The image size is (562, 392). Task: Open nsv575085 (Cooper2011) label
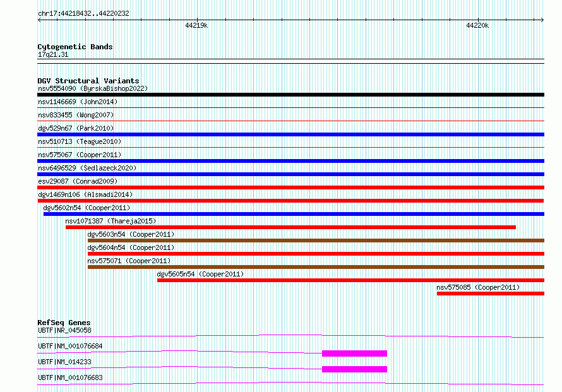tap(478, 287)
